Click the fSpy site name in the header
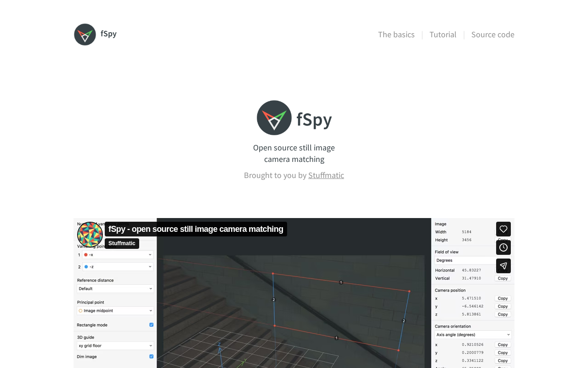588x368 pixels. coord(108,34)
